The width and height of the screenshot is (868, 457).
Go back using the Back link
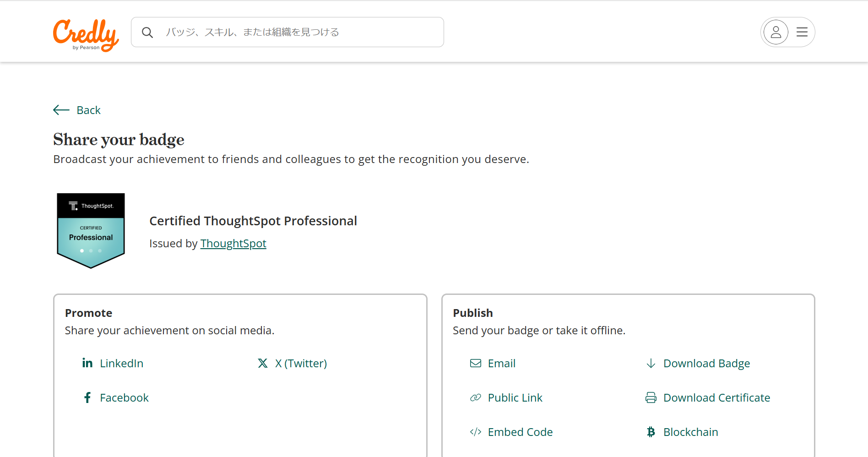88,110
